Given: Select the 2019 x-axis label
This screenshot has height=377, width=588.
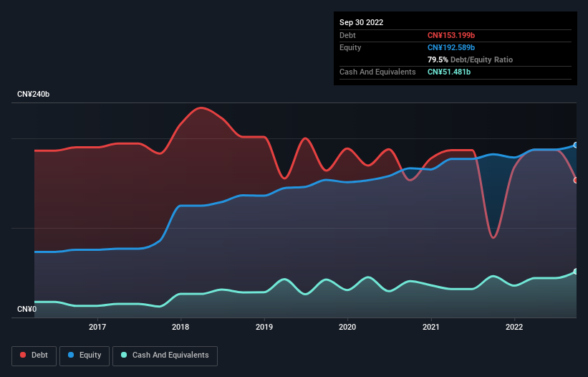Looking at the screenshot, I should point(264,327).
